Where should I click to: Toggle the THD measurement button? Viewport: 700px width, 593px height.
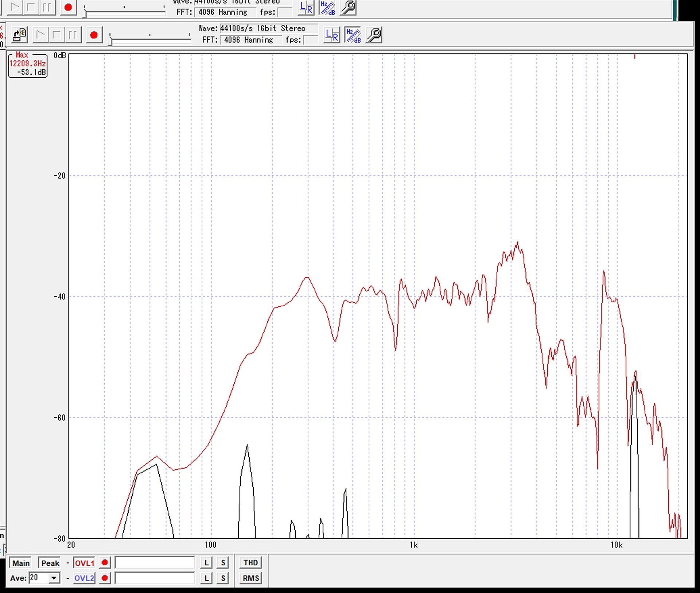click(251, 563)
